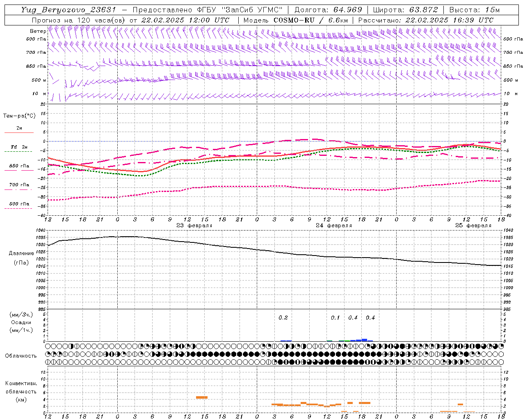Click the orange convective cloud bar on 23 февраля
Image resolution: width=525 pixels, height=420 pixels.
tap(202, 397)
